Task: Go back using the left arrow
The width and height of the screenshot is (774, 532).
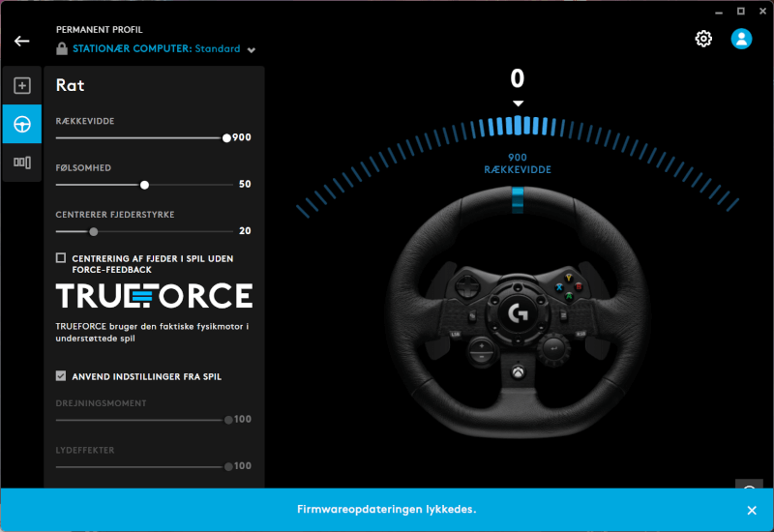Action: coord(21,41)
